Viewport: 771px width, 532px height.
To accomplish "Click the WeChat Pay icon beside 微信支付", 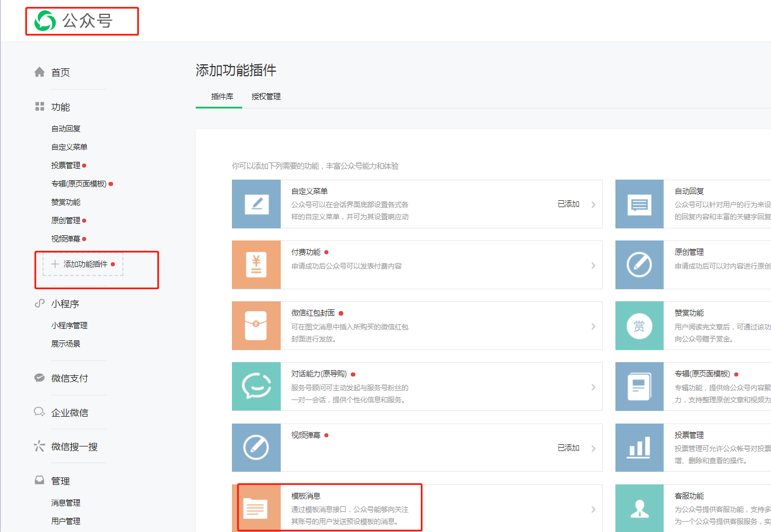I will [40, 378].
